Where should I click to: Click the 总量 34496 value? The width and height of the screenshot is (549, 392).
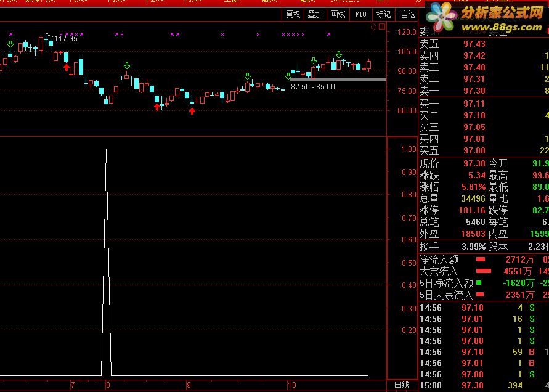[x=473, y=198]
